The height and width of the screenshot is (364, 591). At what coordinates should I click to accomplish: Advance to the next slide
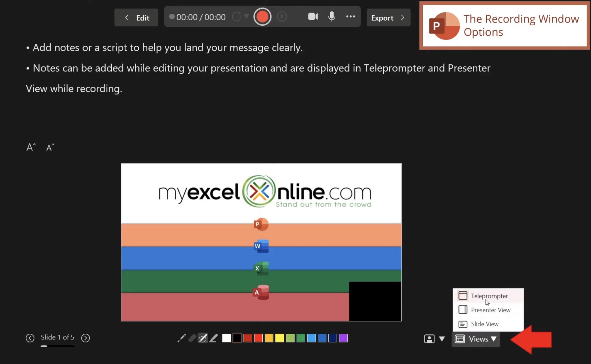click(x=86, y=338)
